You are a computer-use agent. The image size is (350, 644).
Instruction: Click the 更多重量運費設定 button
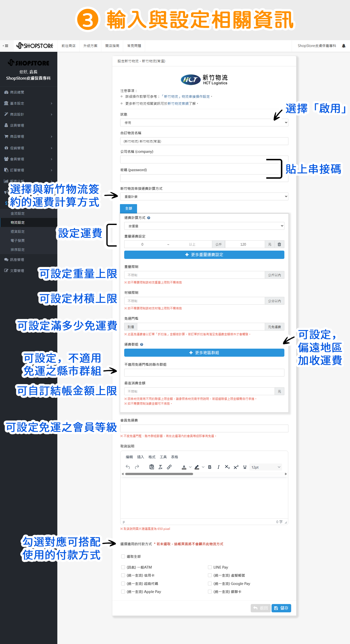pos(204,255)
